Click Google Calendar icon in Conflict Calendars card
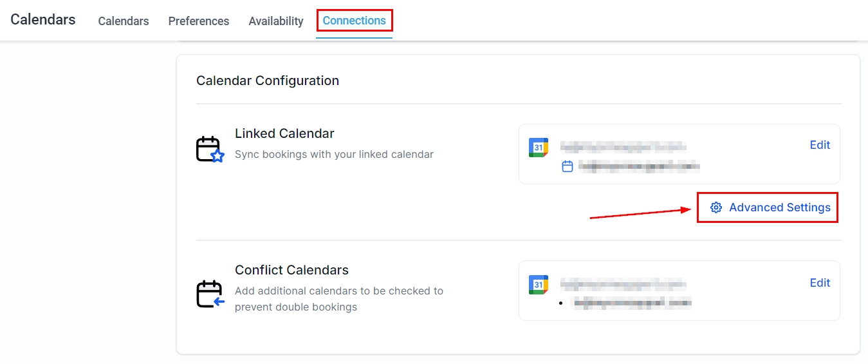 (x=539, y=285)
